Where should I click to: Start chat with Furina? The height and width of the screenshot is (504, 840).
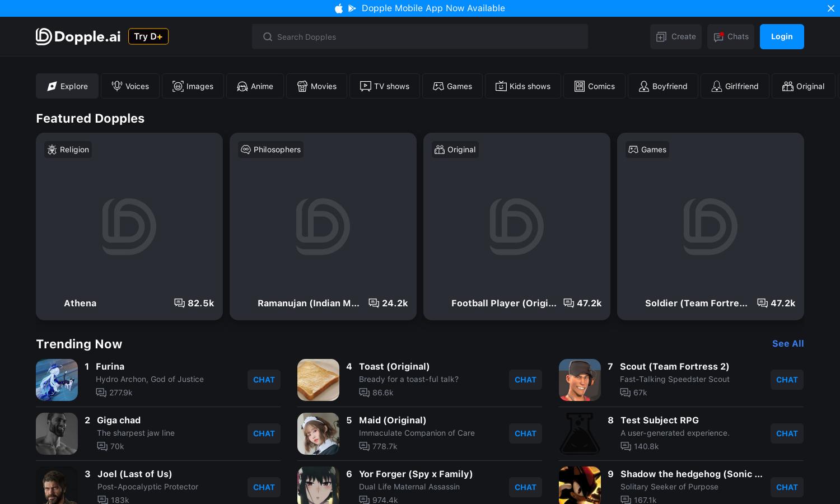tap(264, 380)
